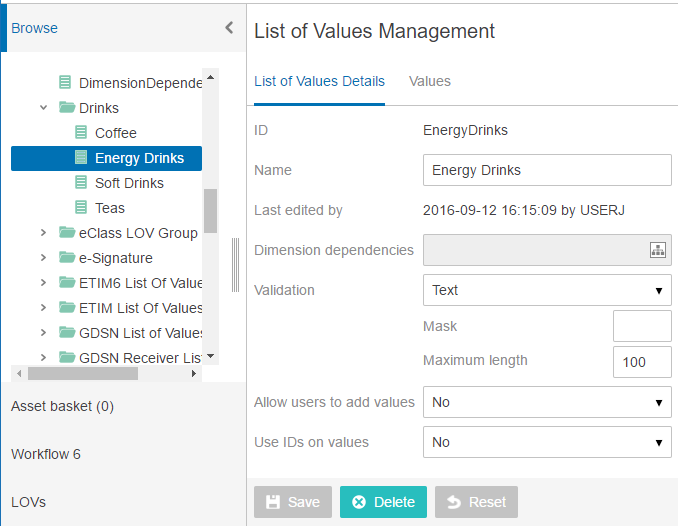Open the List of Values Details tab

tap(319, 81)
